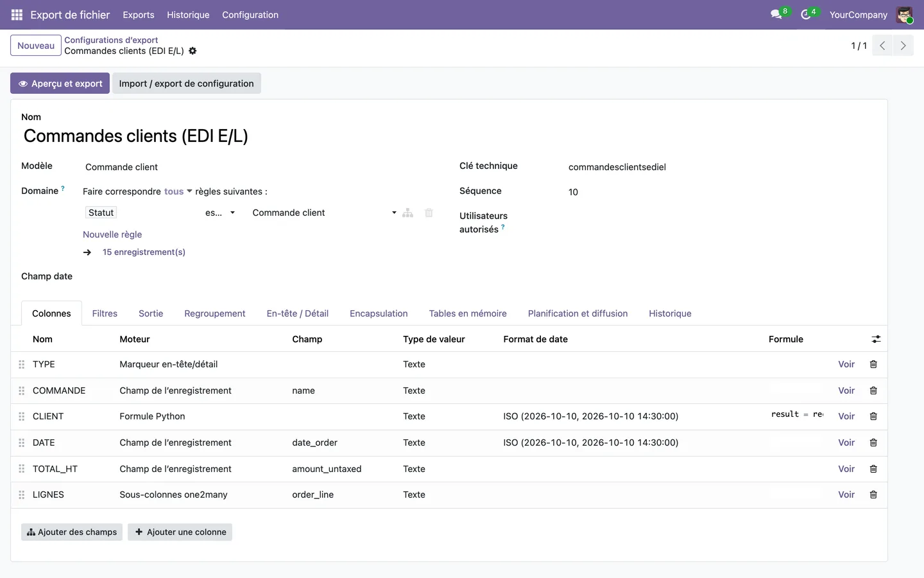Open the apps grid home menu
924x578 pixels.
click(17, 15)
